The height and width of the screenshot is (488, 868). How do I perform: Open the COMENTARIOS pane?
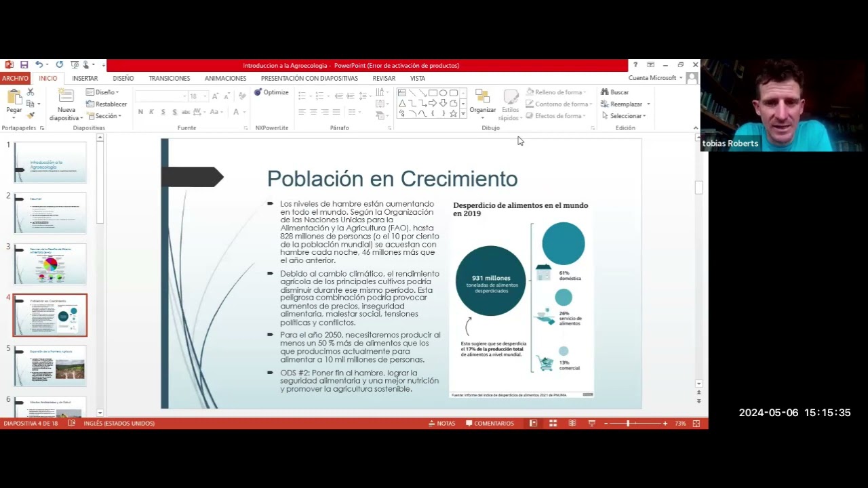(x=490, y=423)
